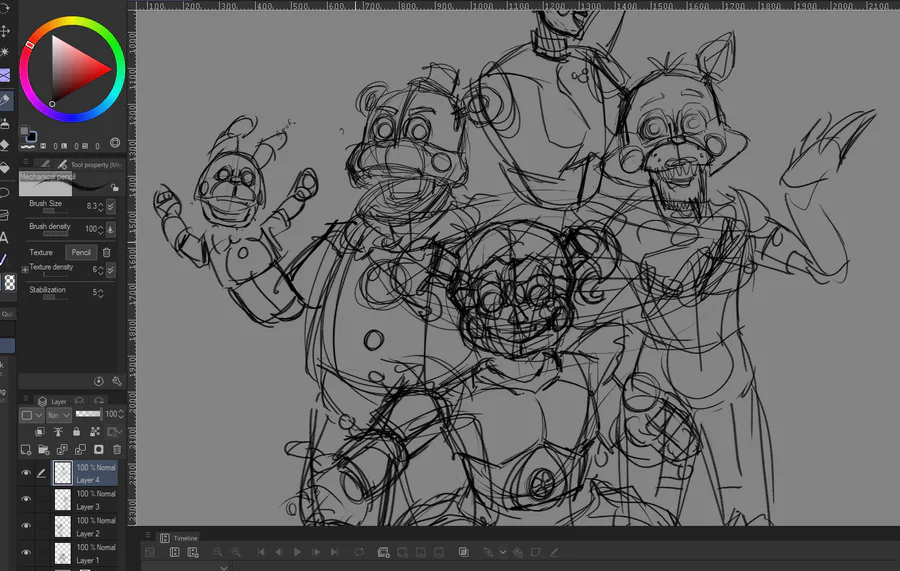Toggle Clip to Layer Below

point(40,432)
